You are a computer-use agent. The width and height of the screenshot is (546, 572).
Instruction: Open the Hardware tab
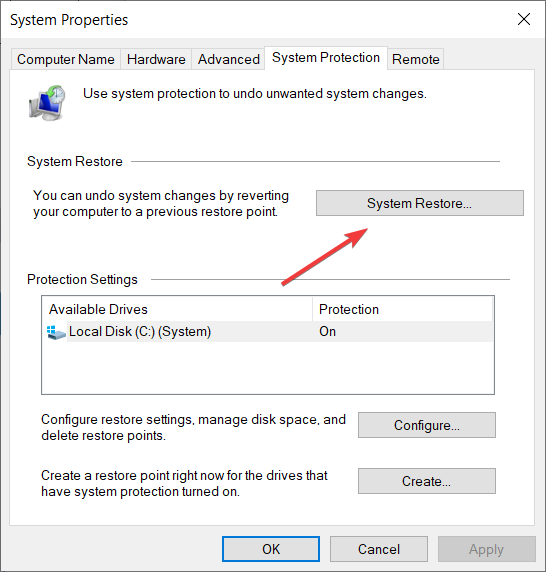click(x=156, y=59)
